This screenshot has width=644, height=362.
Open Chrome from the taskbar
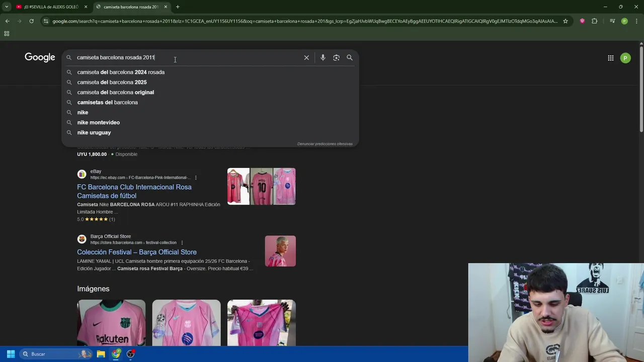[x=116, y=354]
